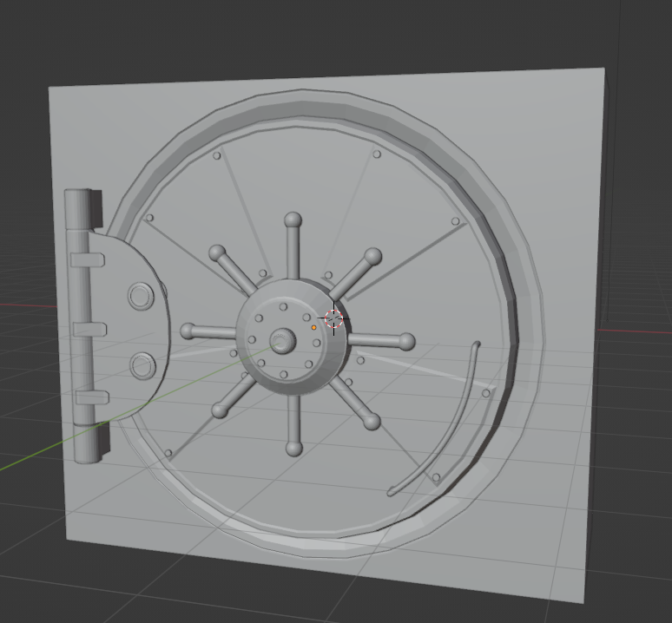Select the lower-left diagonal spoke ball
This screenshot has width=672, height=623.
click(220, 410)
